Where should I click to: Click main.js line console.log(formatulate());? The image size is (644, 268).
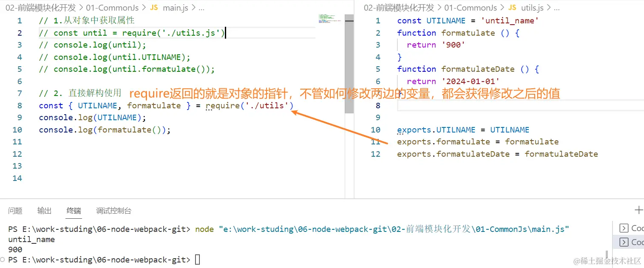(105, 130)
